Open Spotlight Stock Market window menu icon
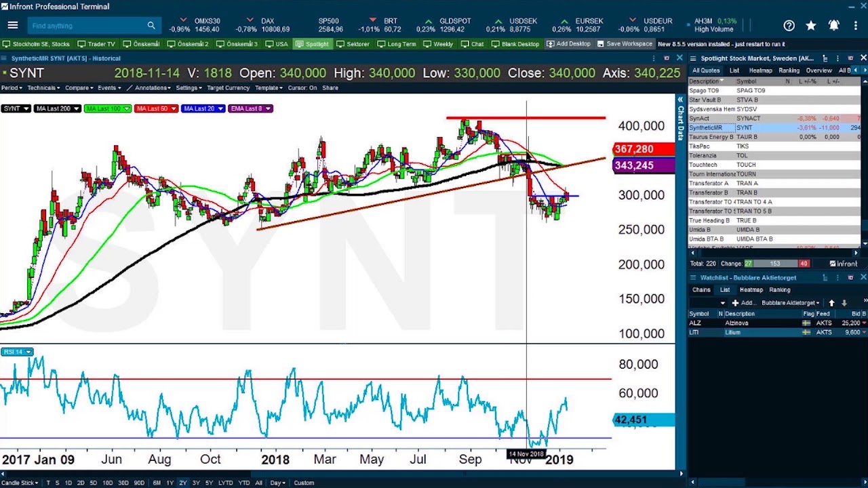868x488 pixels. 693,58
